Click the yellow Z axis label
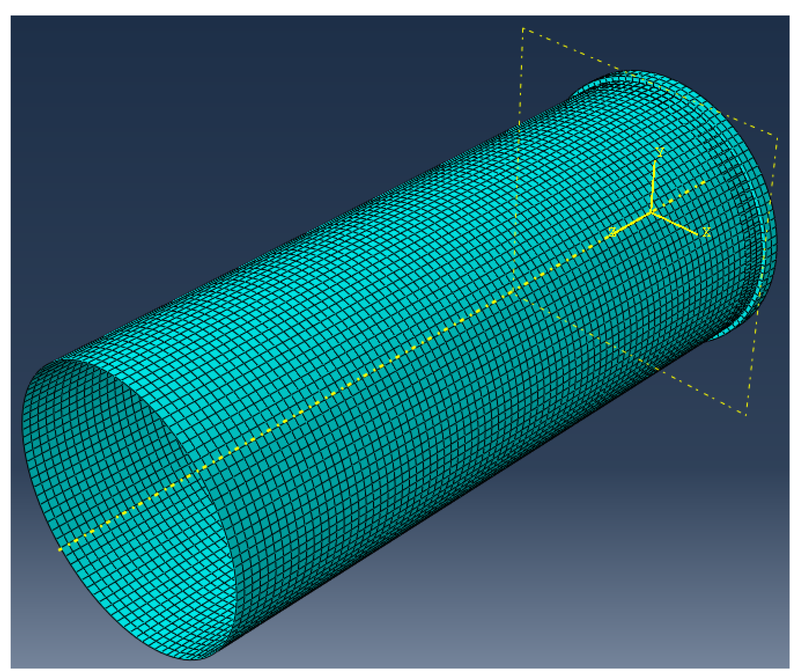Viewport: 792px width, 672px height. pyautogui.click(x=612, y=232)
